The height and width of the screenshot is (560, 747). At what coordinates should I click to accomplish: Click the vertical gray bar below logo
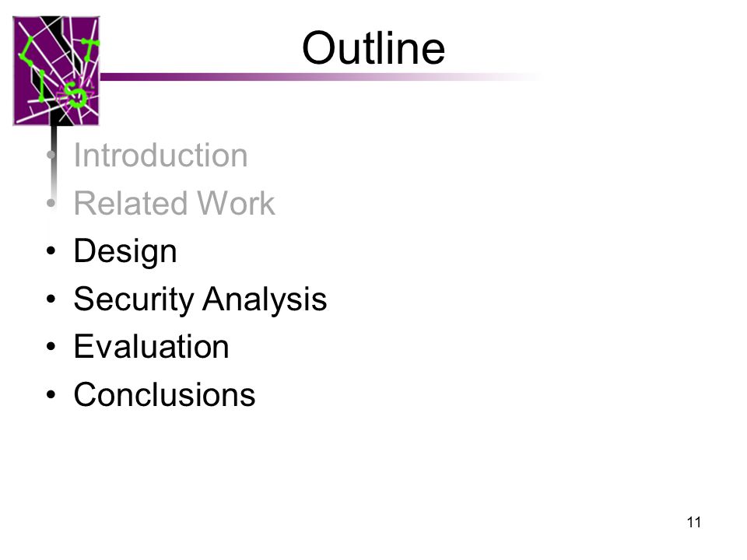(54, 162)
